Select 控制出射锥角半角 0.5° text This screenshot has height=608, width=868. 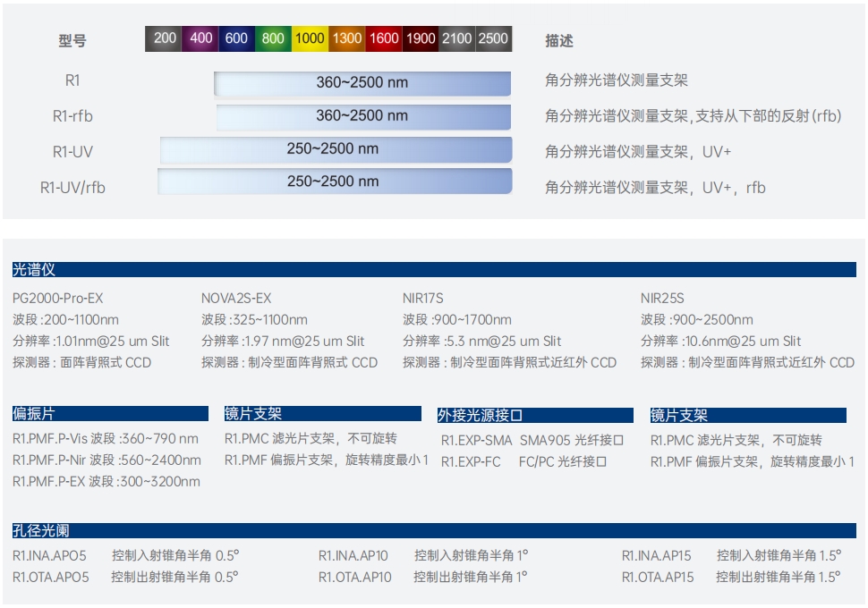tap(174, 577)
